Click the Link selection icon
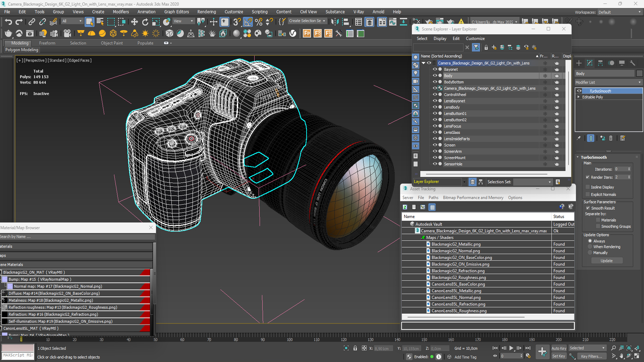Image resolution: width=644 pixels, height=362 pixels. pos(32,22)
